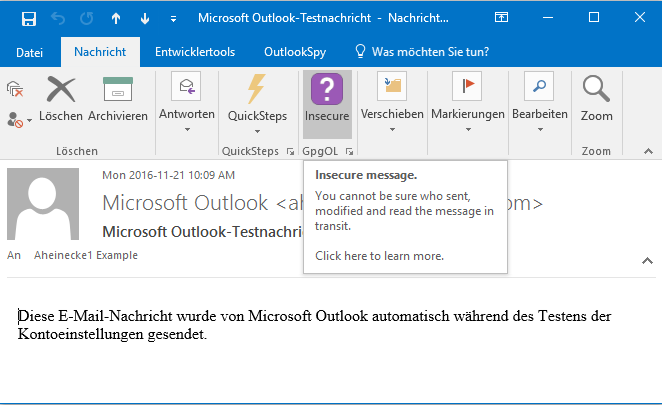
Task: Open the Datei tab
Action: coord(29,51)
